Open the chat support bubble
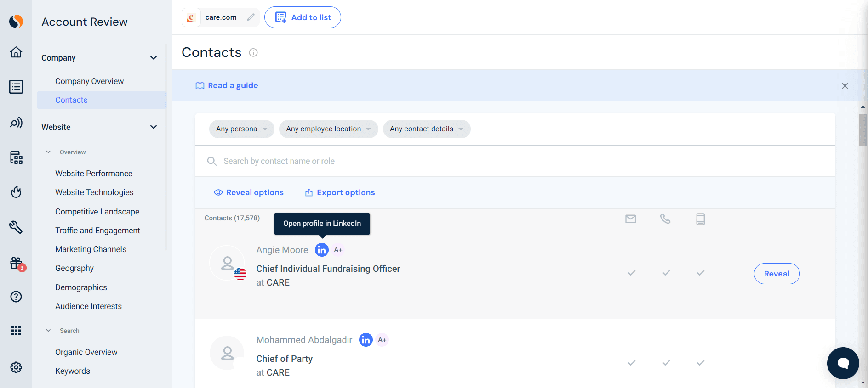The image size is (868, 388). coord(843,363)
